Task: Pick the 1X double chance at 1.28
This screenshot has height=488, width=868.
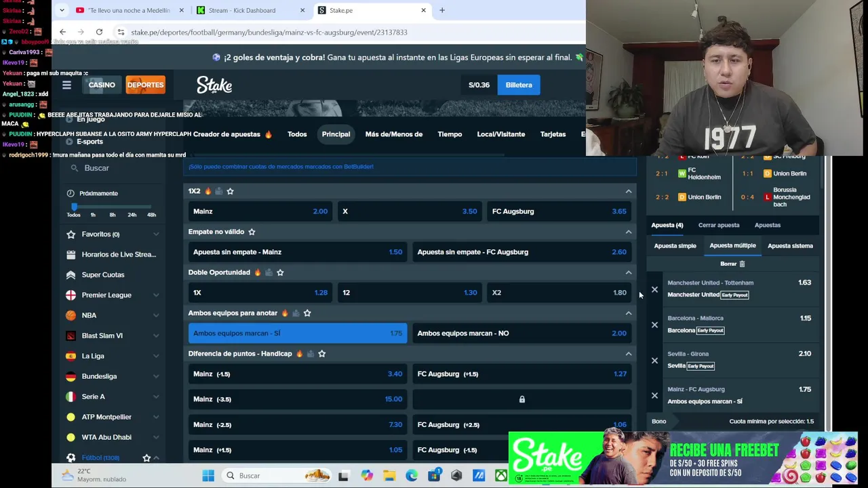Action: coord(260,293)
